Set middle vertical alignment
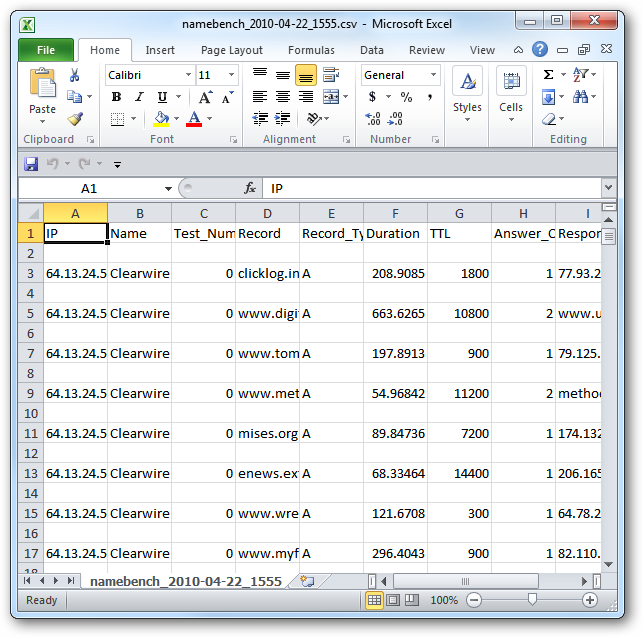Screen dimensions: 643x637 pyautogui.click(x=283, y=75)
